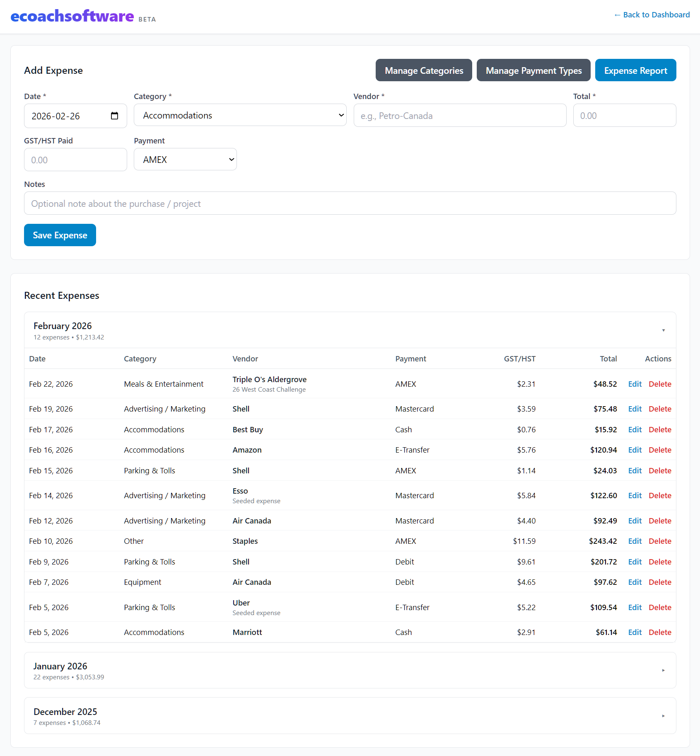Viewport: 700px width, 756px height.
Task: Open the date picker calendar icon
Action: [x=114, y=116]
